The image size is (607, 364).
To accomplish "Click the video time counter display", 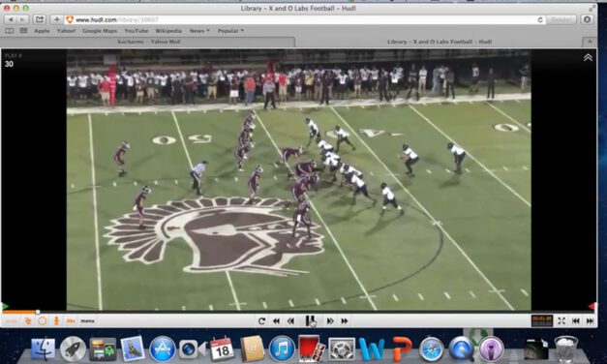I will point(541,320).
